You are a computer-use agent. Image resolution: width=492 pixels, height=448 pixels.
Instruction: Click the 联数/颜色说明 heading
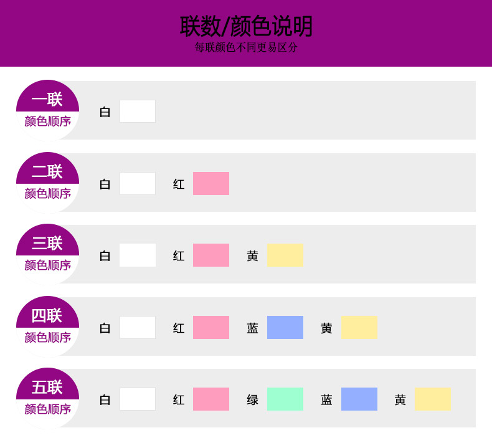pyautogui.click(x=246, y=26)
